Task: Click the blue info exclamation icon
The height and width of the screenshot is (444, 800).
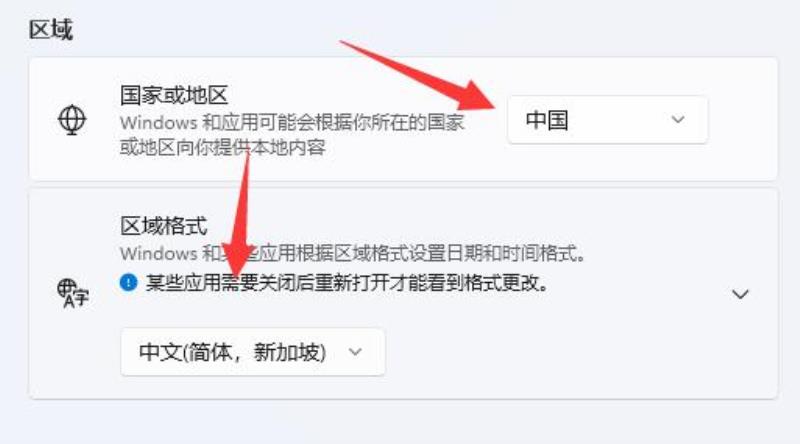Action: point(128,282)
